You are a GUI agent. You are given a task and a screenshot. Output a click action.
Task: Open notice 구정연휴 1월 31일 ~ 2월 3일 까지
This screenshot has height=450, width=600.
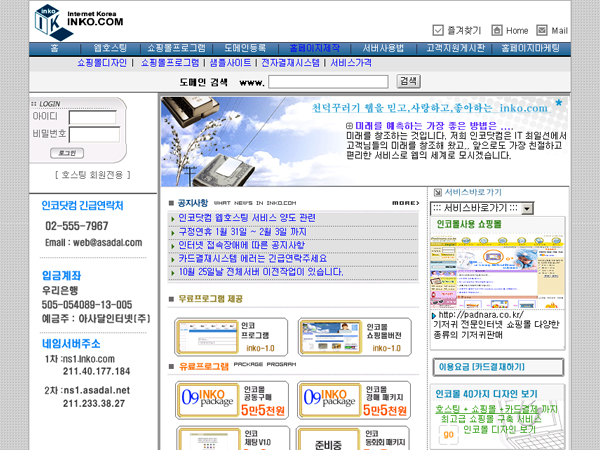[x=243, y=232]
